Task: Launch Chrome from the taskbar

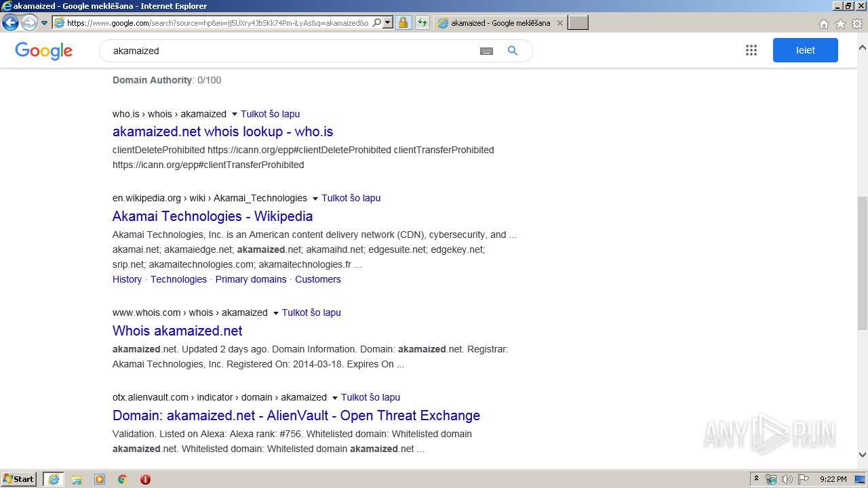Action: [x=122, y=479]
